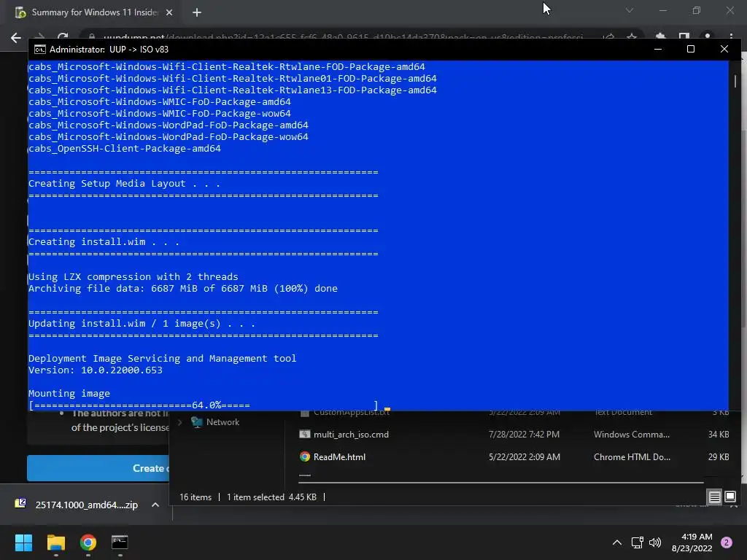Open a new Chrome tab
Image resolution: width=747 pixels, height=560 pixels.
[x=197, y=12]
